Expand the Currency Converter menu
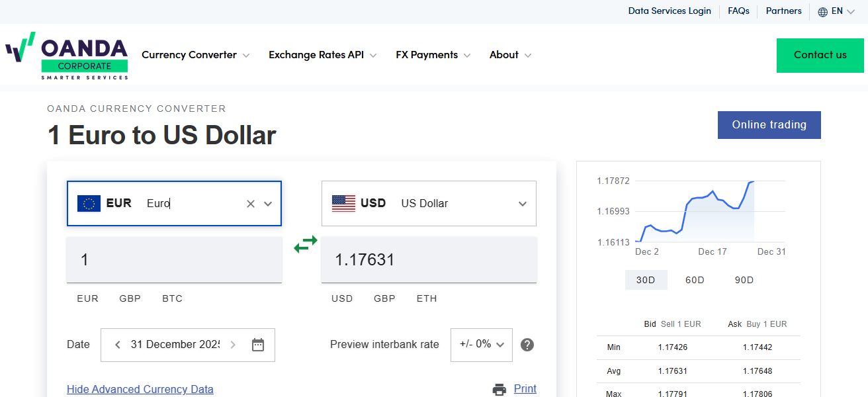 tap(195, 55)
